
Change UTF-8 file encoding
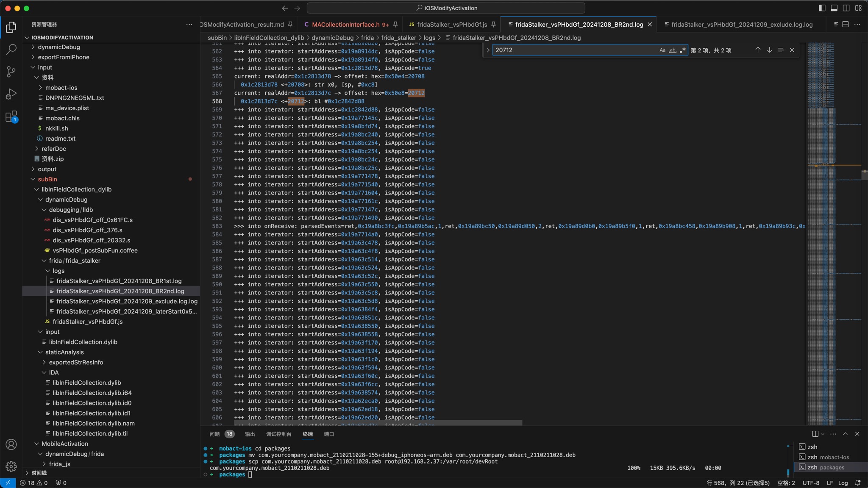(810, 483)
